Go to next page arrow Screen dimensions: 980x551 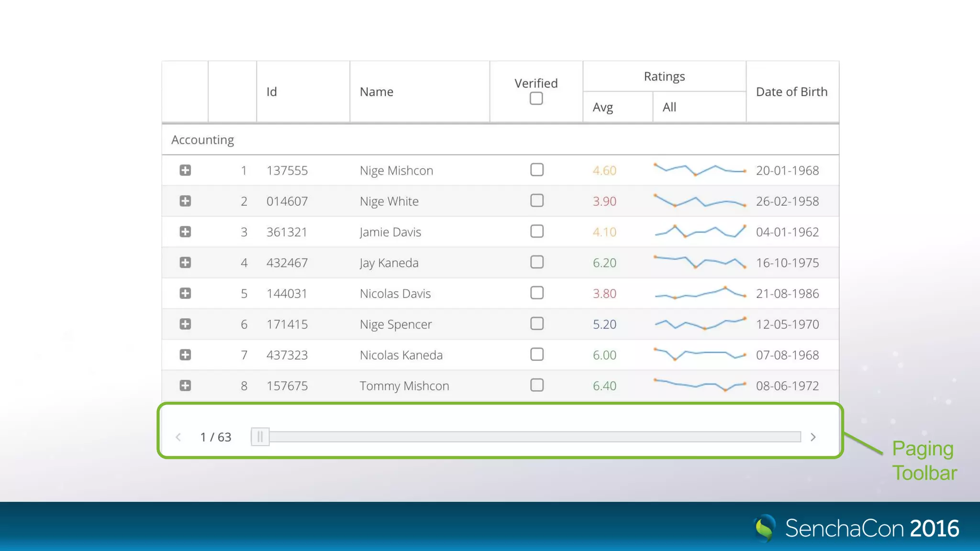click(813, 437)
